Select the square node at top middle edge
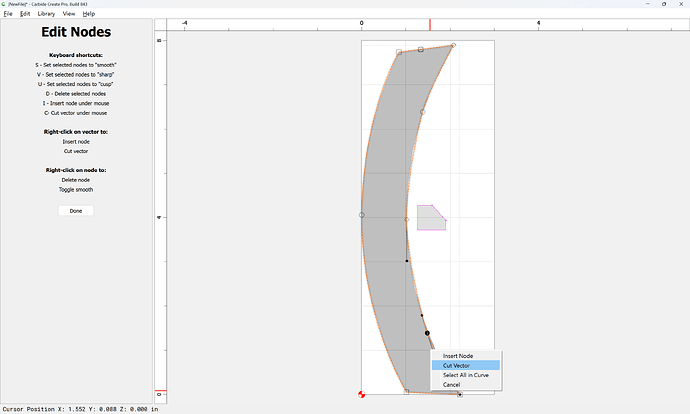 click(421, 49)
